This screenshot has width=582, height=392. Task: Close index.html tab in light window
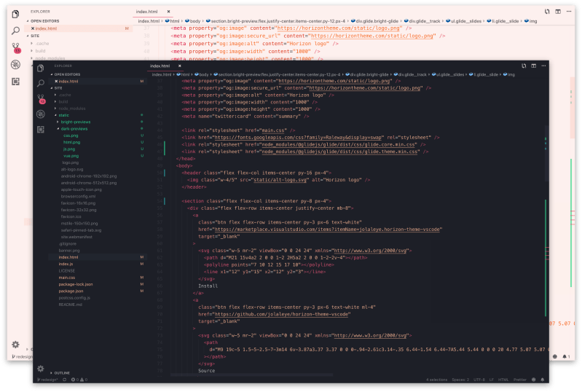coord(168,12)
